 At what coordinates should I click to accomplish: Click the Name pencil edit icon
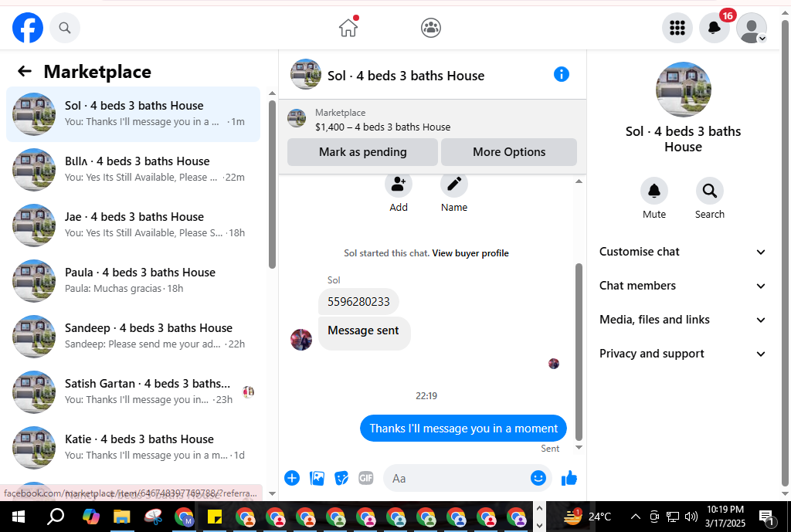(x=454, y=184)
